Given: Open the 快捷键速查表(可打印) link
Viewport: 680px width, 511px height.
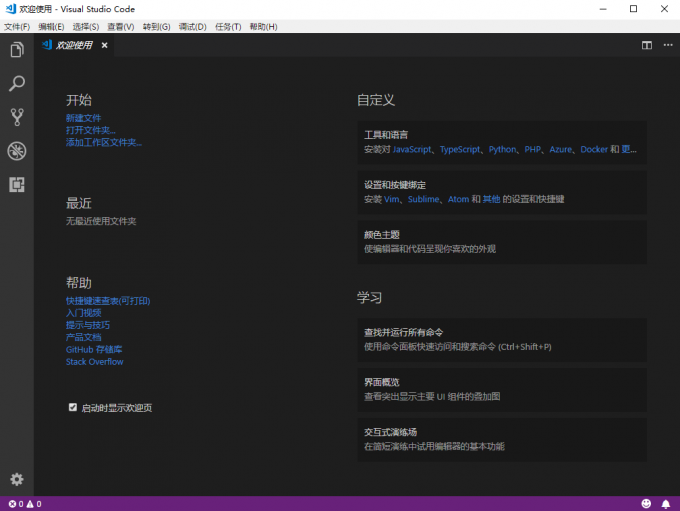Looking at the screenshot, I should 108,301.
